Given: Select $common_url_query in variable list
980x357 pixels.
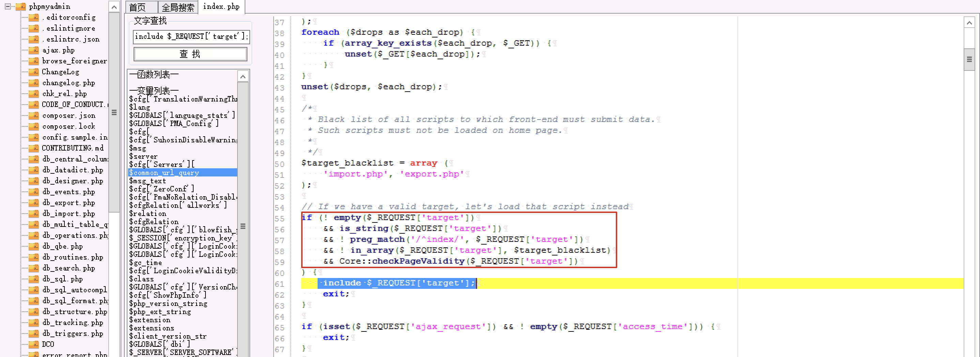Looking at the screenshot, I should coord(183,173).
